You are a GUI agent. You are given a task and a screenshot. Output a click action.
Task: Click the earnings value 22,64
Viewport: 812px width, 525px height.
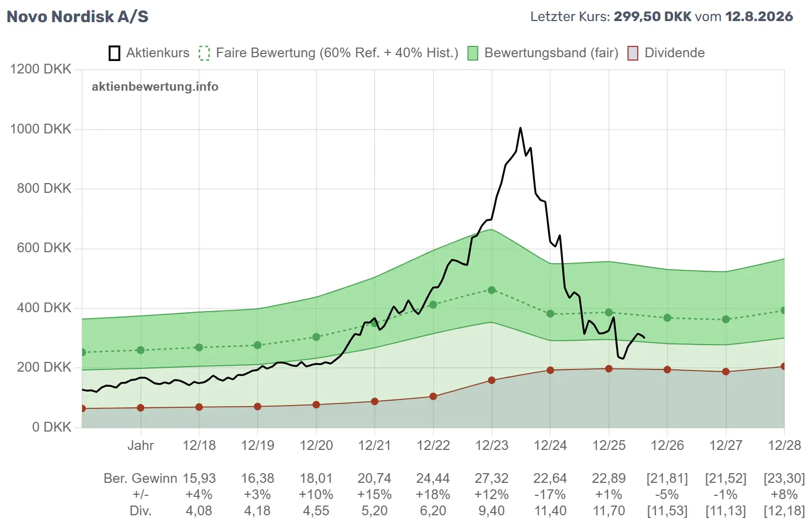coord(550,479)
